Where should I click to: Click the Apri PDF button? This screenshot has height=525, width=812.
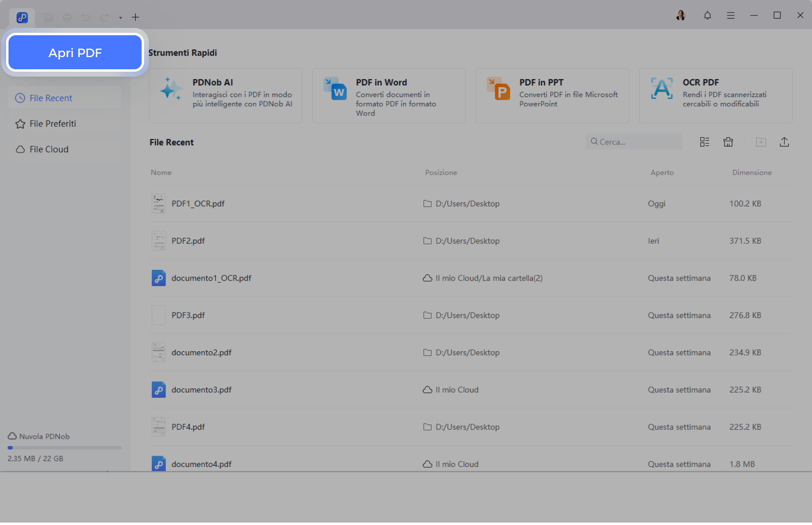coord(75,52)
